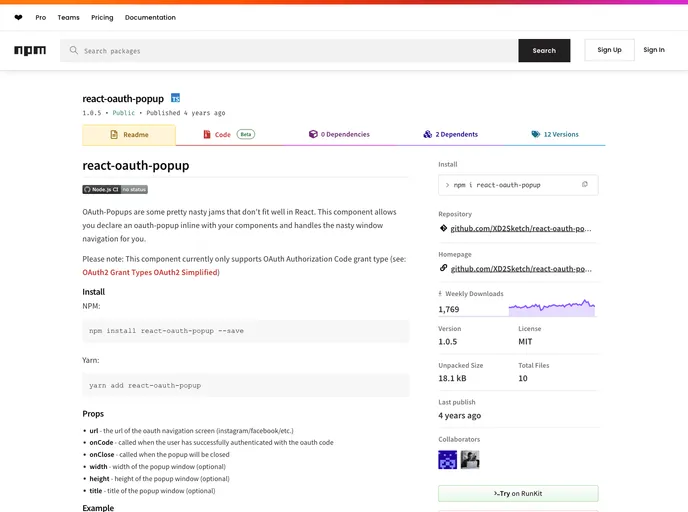The height and width of the screenshot is (512, 688).
Task: Switch to the Code tab
Action: pyautogui.click(x=229, y=135)
